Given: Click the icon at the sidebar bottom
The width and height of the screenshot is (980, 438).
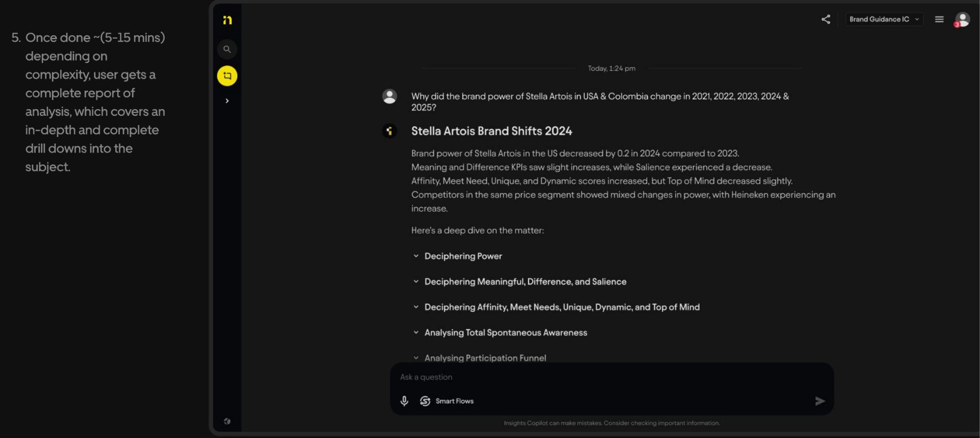Looking at the screenshot, I should tap(227, 421).
